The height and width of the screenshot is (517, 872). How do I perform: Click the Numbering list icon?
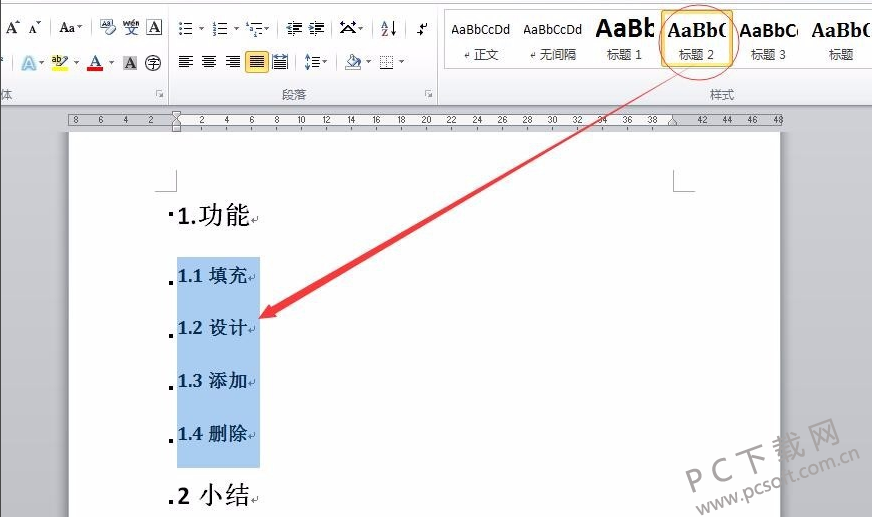[x=220, y=28]
